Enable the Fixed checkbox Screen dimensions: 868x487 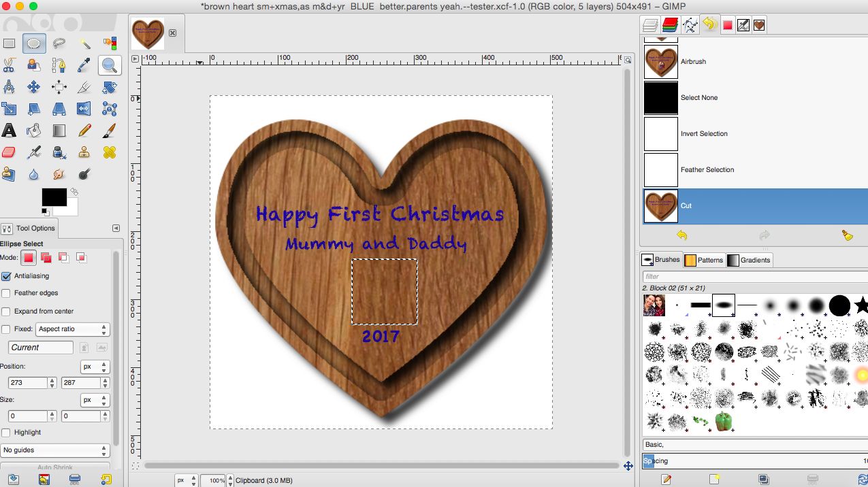click(7, 329)
